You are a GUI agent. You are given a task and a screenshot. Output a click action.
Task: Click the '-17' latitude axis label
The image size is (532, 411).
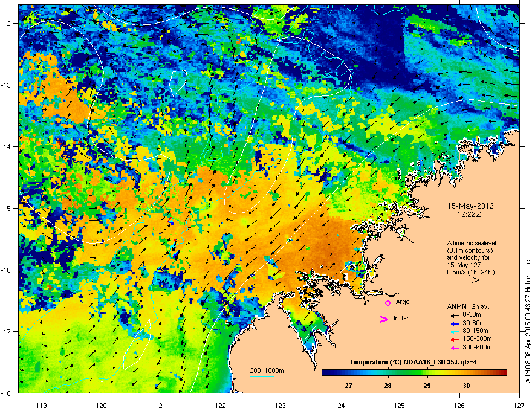(7, 331)
